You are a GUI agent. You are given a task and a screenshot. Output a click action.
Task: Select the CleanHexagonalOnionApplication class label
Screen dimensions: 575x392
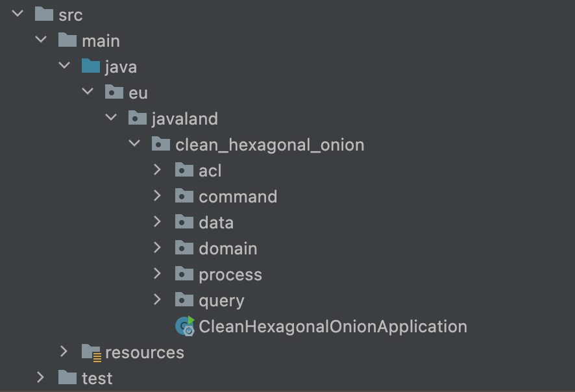click(x=333, y=327)
